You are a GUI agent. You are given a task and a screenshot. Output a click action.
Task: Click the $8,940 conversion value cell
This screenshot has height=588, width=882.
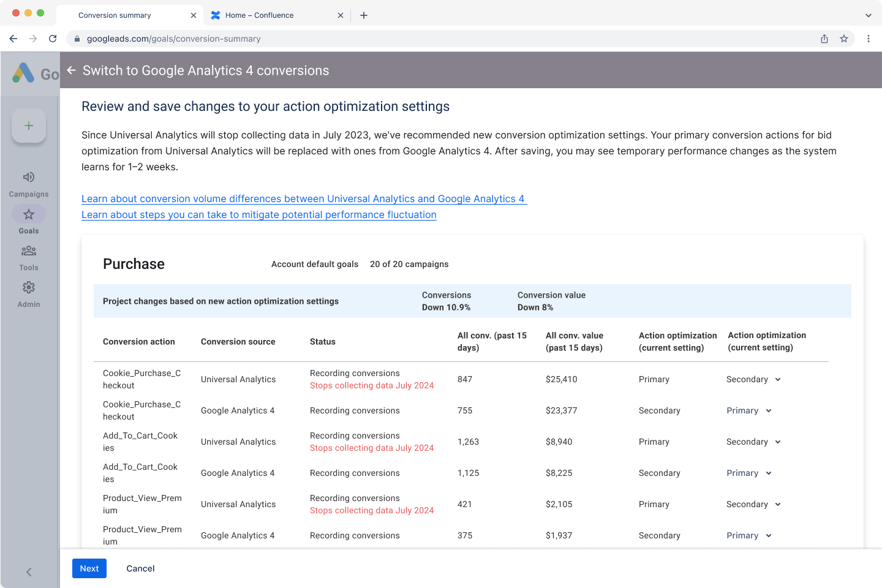pyautogui.click(x=559, y=442)
